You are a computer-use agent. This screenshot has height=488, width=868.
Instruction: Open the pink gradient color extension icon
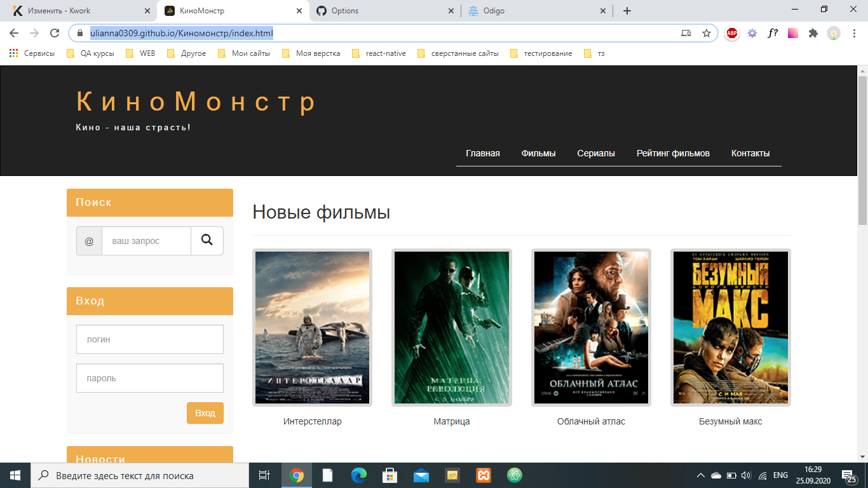(x=793, y=33)
